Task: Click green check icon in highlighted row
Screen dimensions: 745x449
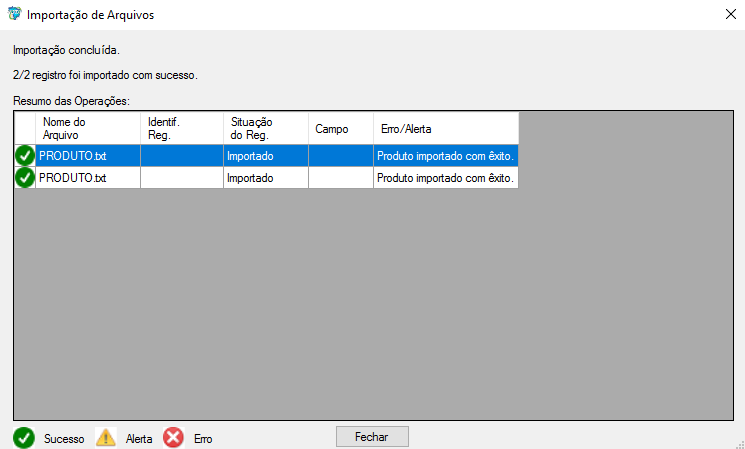Action: pyautogui.click(x=25, y=156)
